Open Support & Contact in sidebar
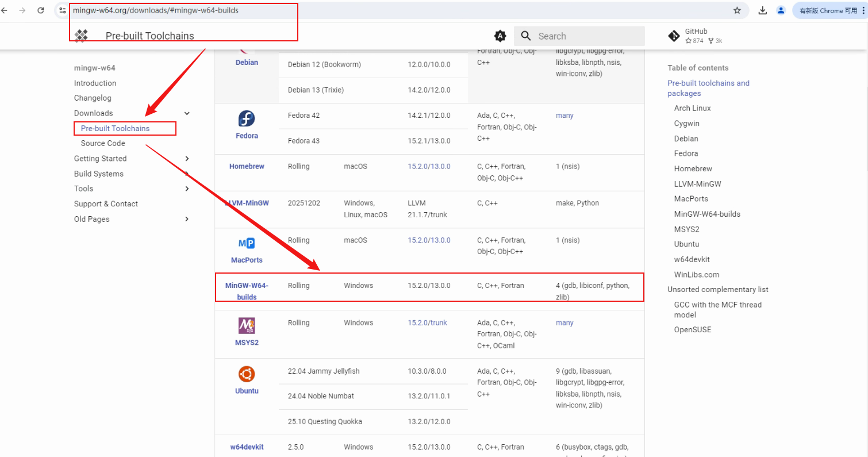Screen dimensions: 868x457 click(x=106, y=204)
